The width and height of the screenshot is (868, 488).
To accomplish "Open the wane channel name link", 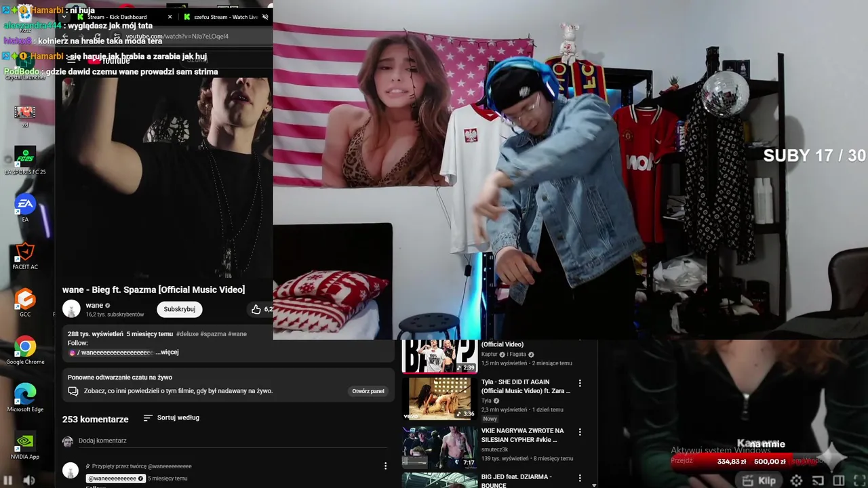I will tap(94, 305).
